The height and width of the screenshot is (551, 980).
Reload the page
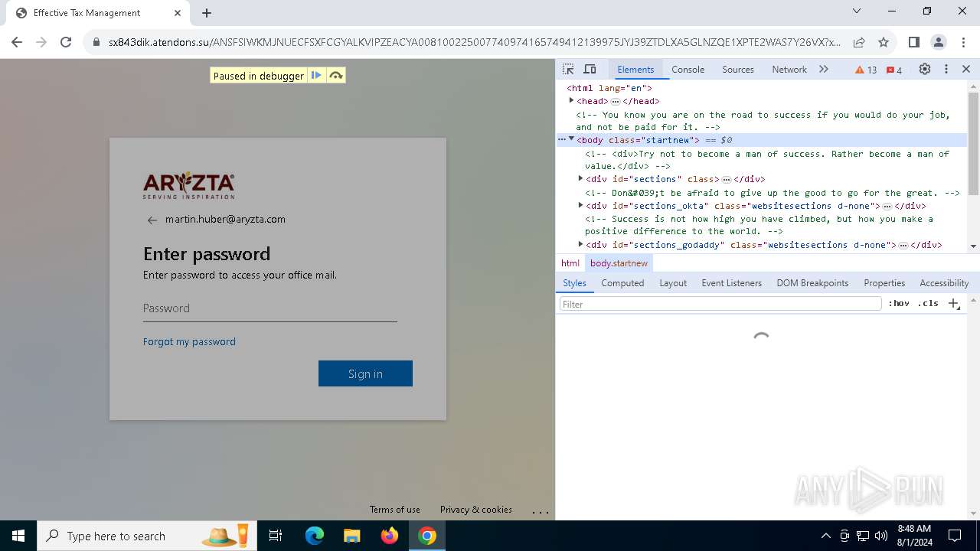pos(66,42)
